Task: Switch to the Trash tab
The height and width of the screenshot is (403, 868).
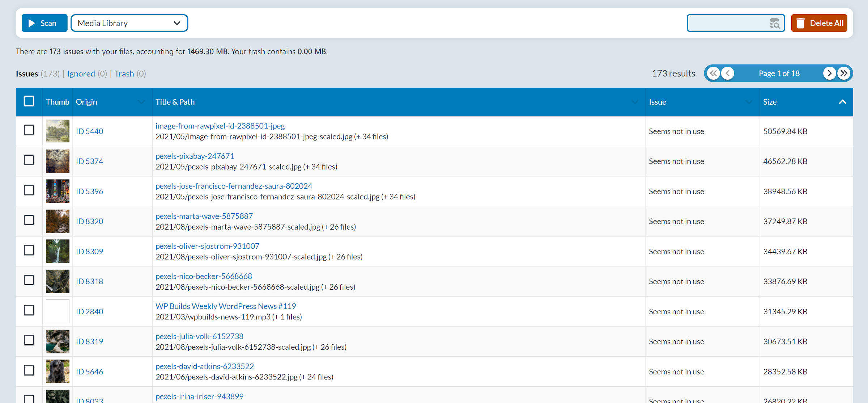Action: (x=124, y=74)
